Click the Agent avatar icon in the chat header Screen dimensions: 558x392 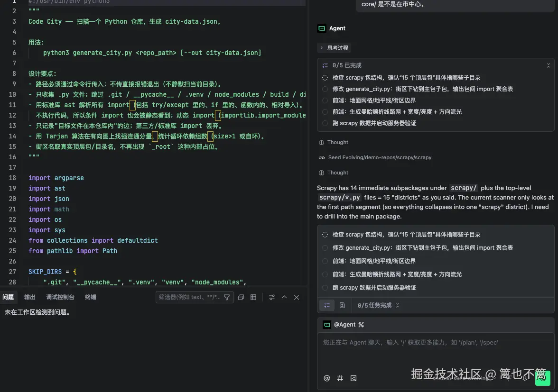coord(322,28)
